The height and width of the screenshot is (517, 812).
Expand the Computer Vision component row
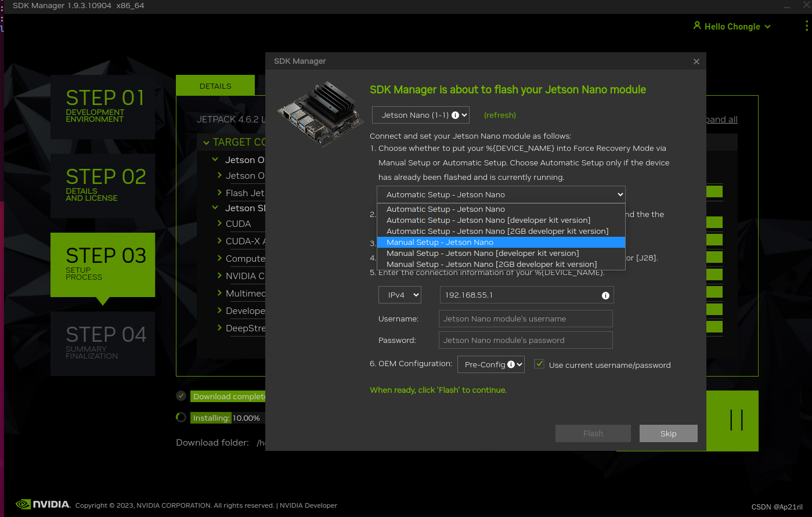[219, 258]
